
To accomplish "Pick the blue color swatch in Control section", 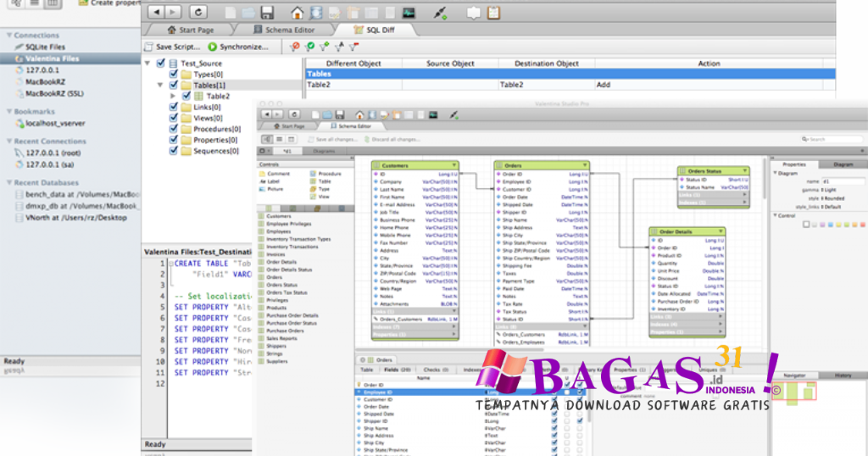I will 830,225.
